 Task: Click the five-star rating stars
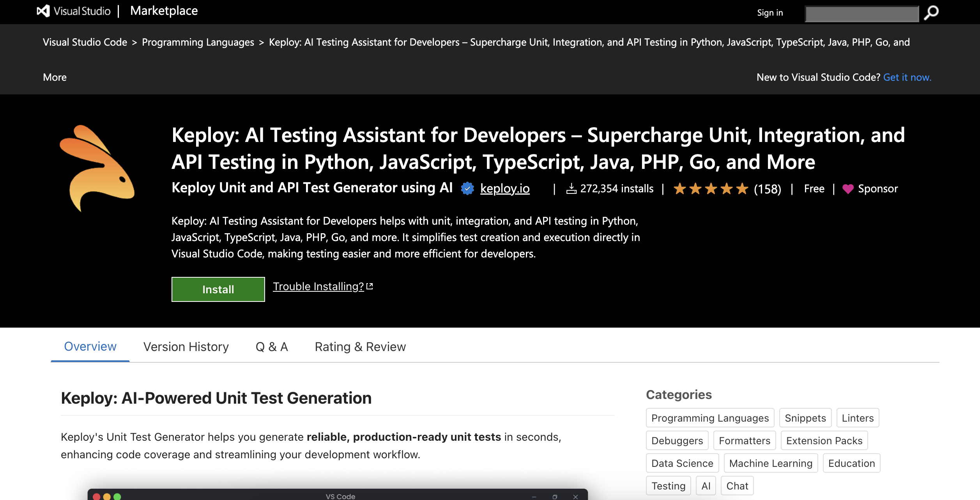(711, 189)
